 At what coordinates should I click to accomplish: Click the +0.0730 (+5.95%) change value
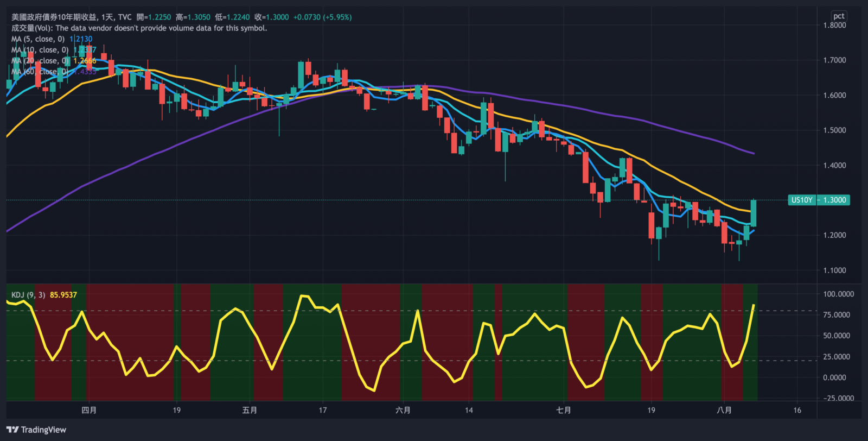pyautogui.click(x=322, y=17)
